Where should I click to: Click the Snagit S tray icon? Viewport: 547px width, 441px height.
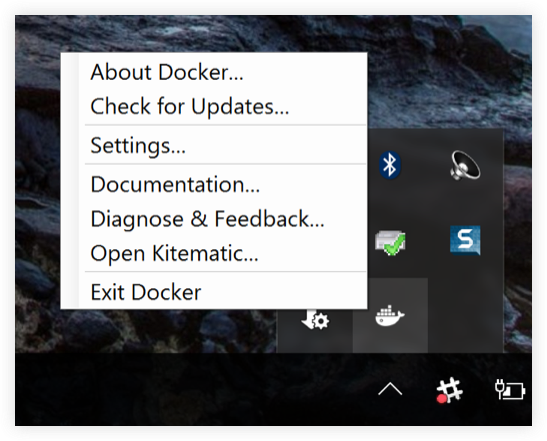(465, 240)
